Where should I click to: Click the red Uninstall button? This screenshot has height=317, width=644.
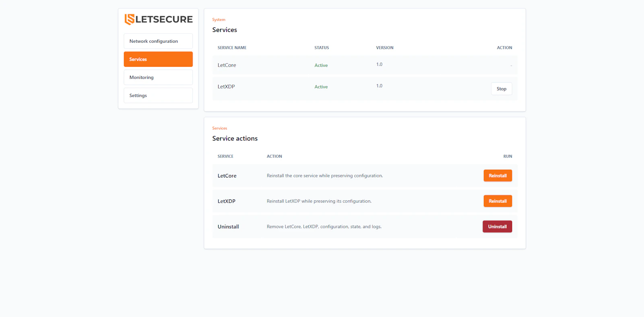pos(497,226)
